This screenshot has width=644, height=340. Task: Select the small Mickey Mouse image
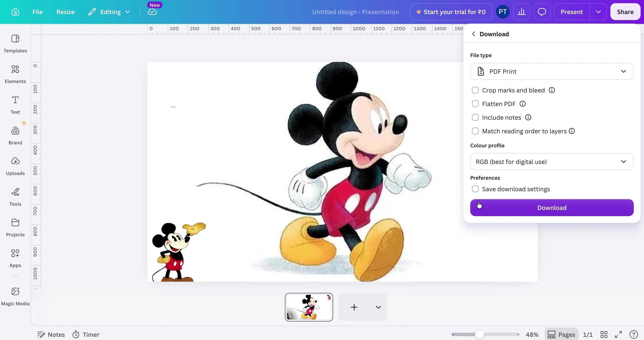pos(179,252)
